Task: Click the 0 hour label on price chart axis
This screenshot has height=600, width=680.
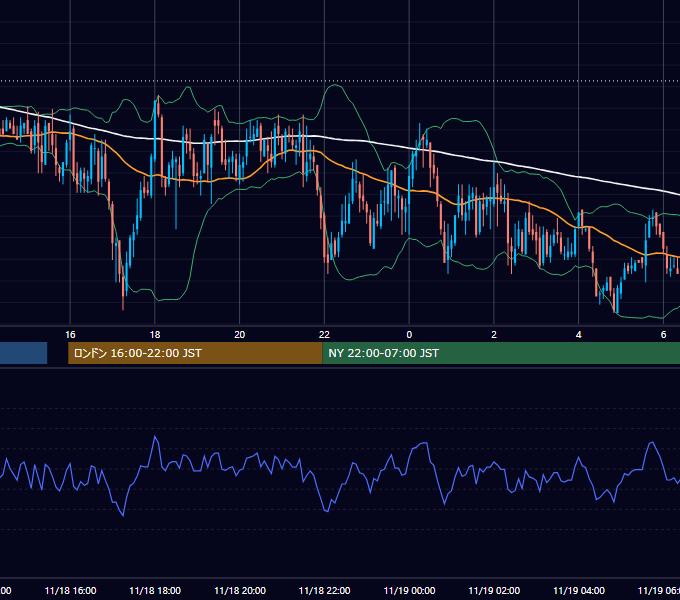Action: 409,334
